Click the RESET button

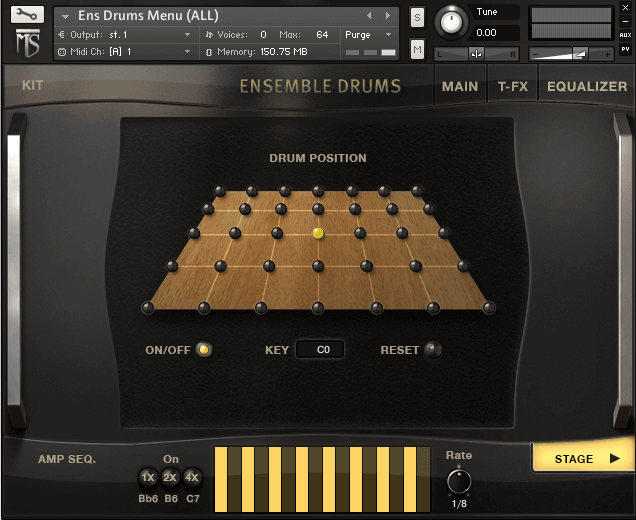point(433,349)
